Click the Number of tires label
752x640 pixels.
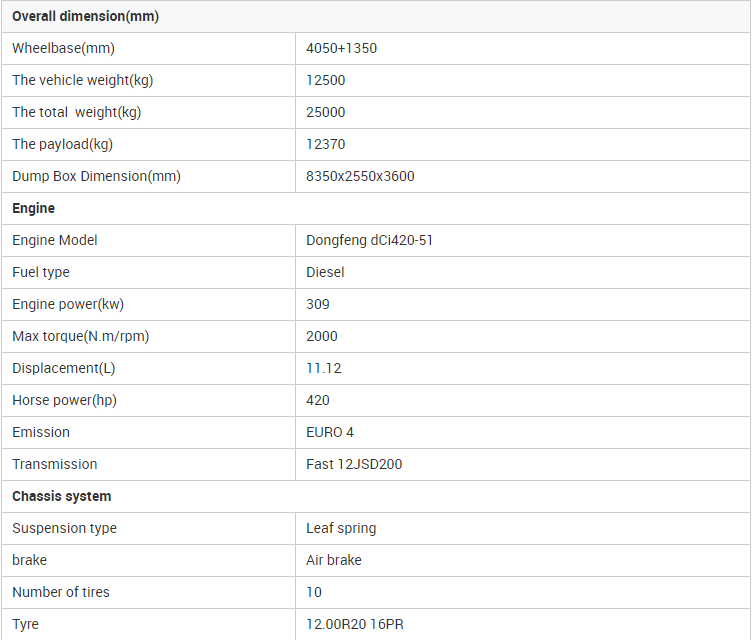pyautogui.click(x=61, y=592)
